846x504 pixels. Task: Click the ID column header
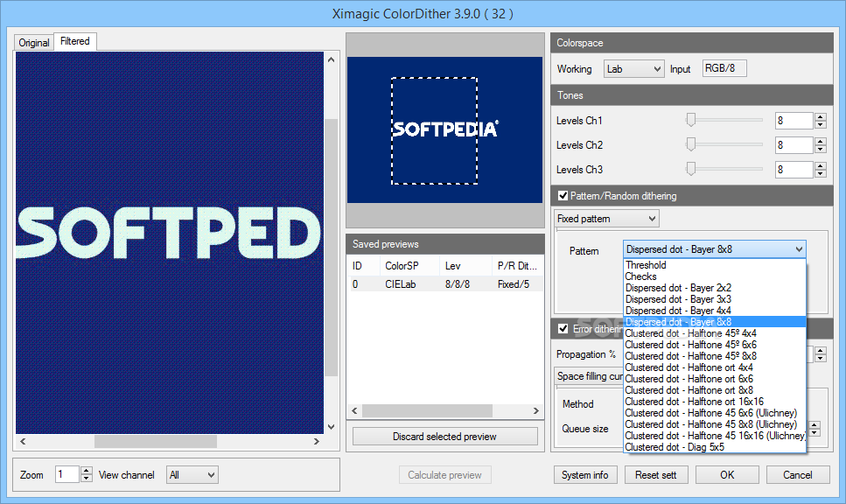tap(363, 265)
